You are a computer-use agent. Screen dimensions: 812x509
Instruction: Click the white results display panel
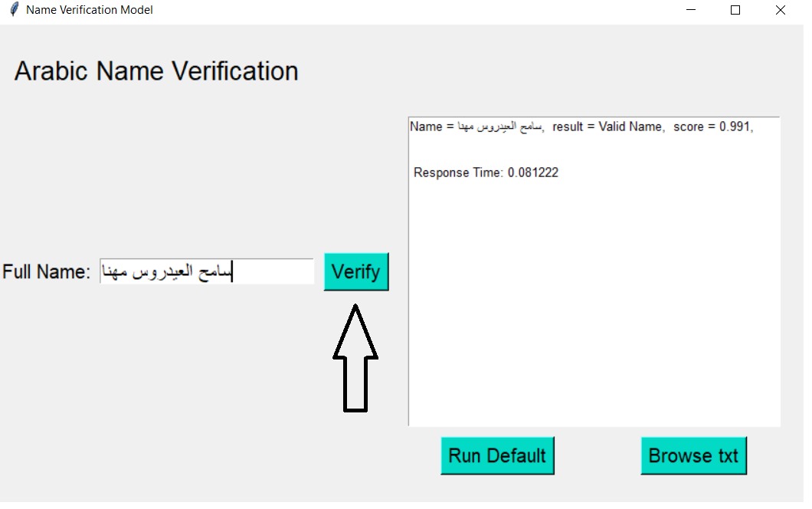(594, 307)
